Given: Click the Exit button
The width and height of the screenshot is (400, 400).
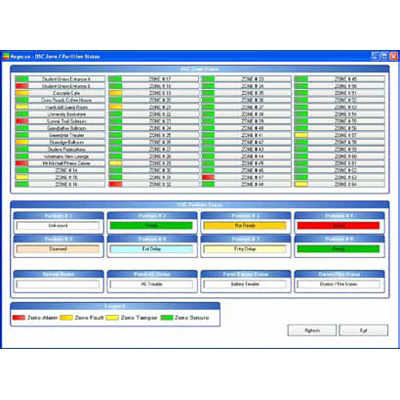Looking at the screenshot, I should 363,331.
